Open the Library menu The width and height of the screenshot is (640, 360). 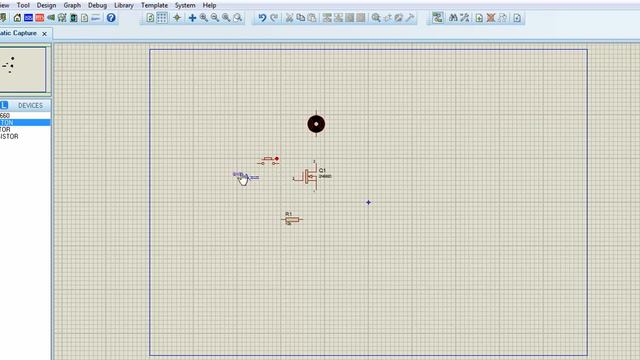pos(124,5)
